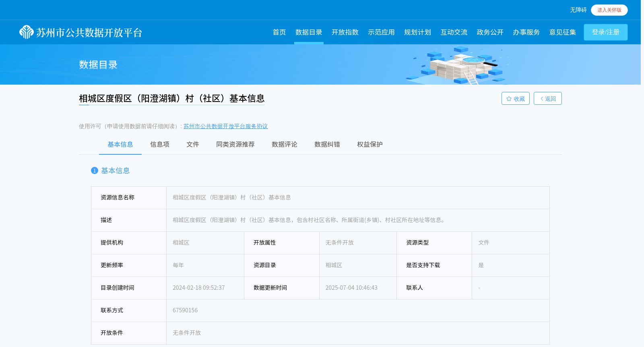Click the Suzhou platform logo icon
This screenshot has height=347, width=644.
click(27, 32)
